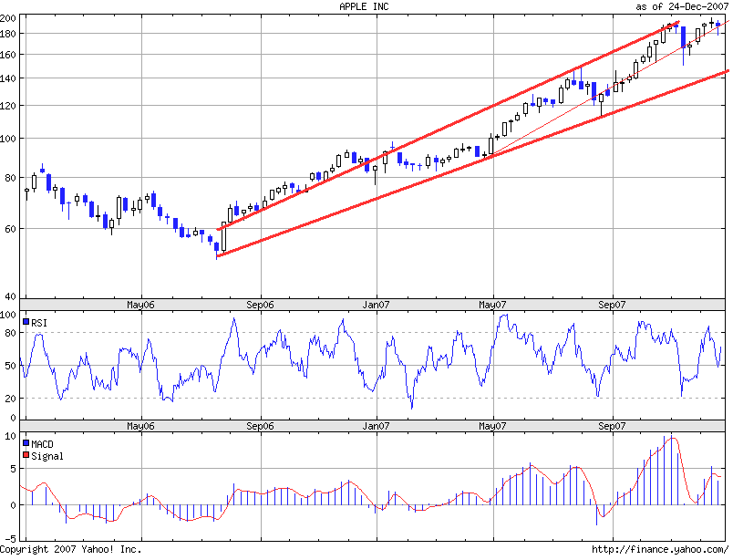Click the Sep07 label under price chart

[x=612, y=305]
